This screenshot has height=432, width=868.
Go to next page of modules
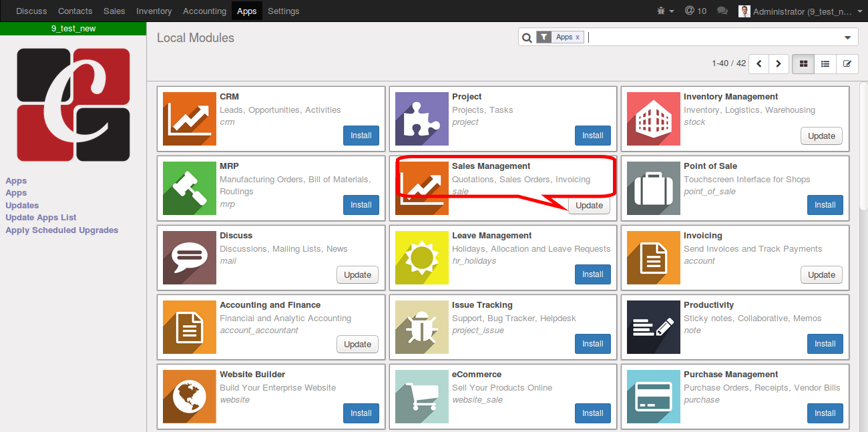click(x=779, y=64)
